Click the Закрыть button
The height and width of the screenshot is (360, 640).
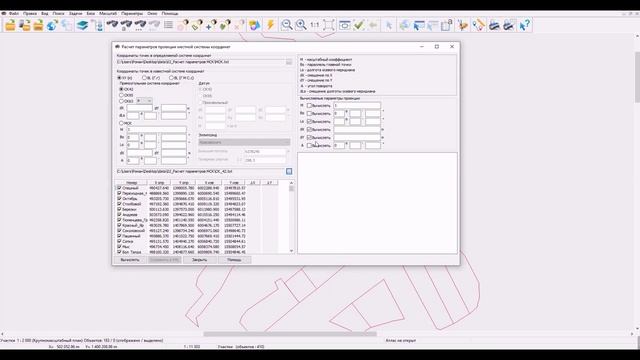pyautogui.click(x=200, y=260)
